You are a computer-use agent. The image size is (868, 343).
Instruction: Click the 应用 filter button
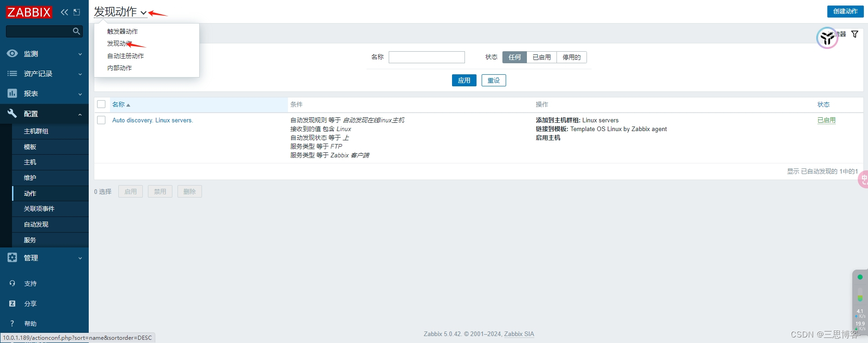point(464,80)
